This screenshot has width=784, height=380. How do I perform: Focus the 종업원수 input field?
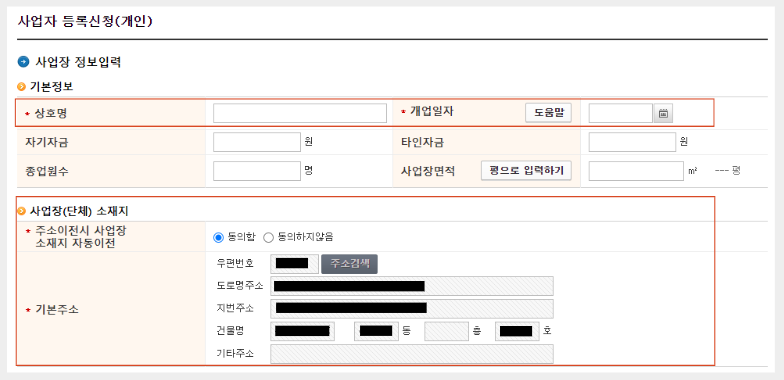pyautogui.click(x=257, y=171)
